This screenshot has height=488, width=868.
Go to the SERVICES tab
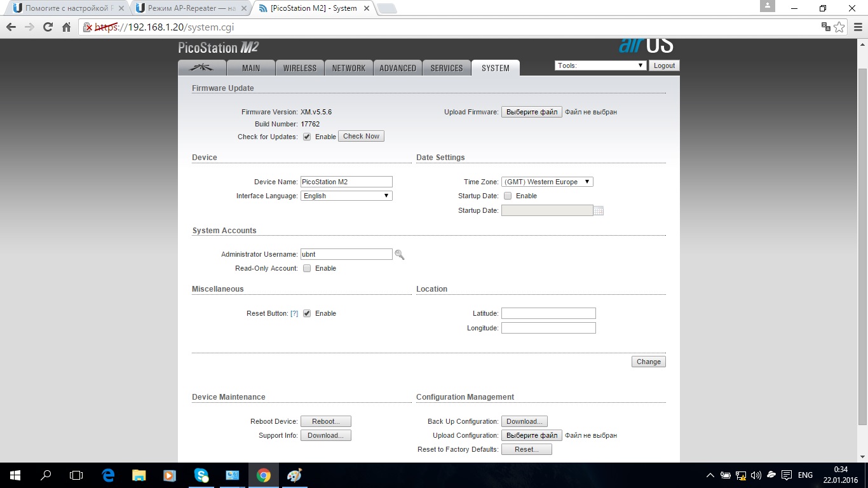click(x=447, y=68)
